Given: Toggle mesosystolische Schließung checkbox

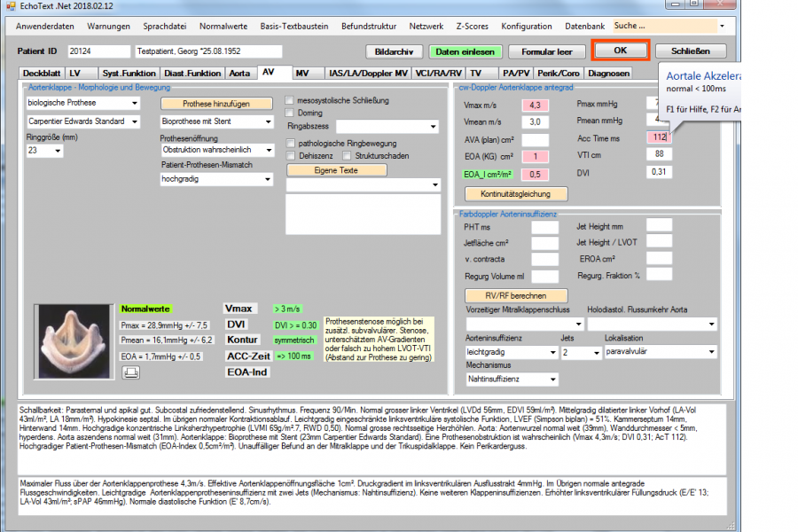Looking at the screenshot, I should click(290, 100).
